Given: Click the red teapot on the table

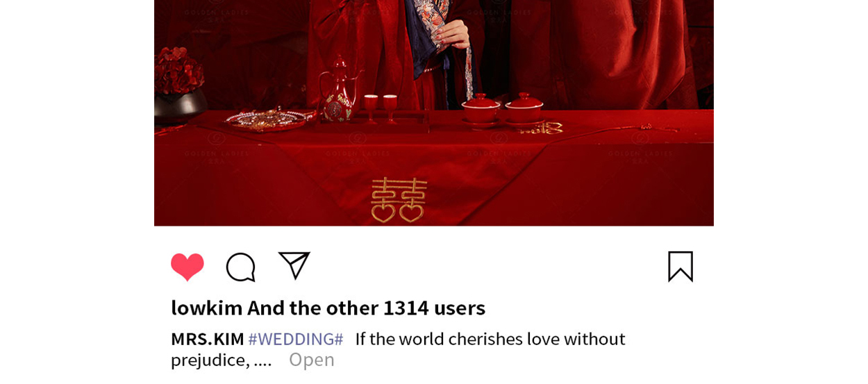Looking at the screenshot, I should point(337,90).
